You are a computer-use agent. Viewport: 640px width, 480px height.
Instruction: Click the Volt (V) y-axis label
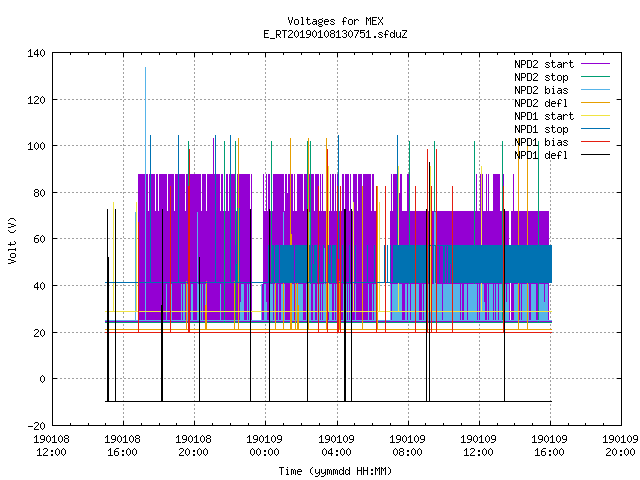tap(12, 240)
